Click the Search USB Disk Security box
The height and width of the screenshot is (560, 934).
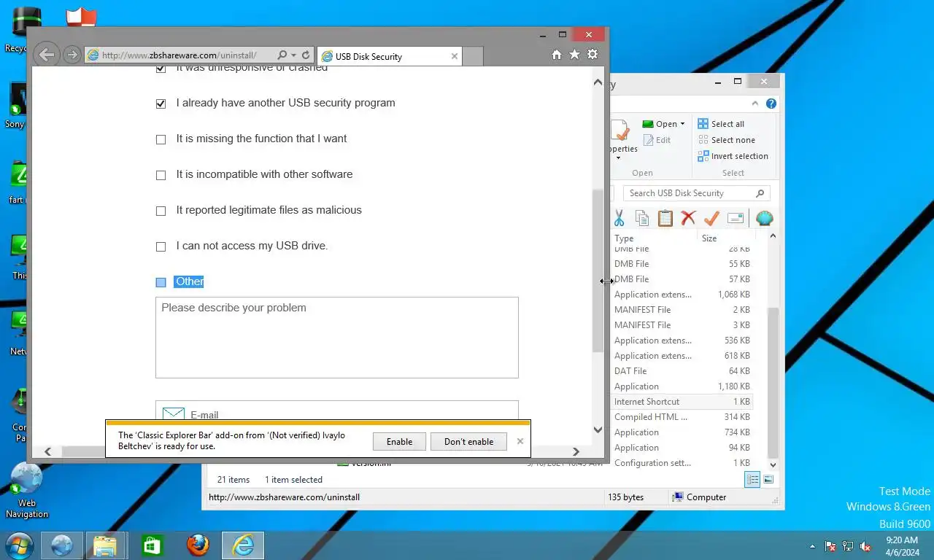(x=697, y=193)
